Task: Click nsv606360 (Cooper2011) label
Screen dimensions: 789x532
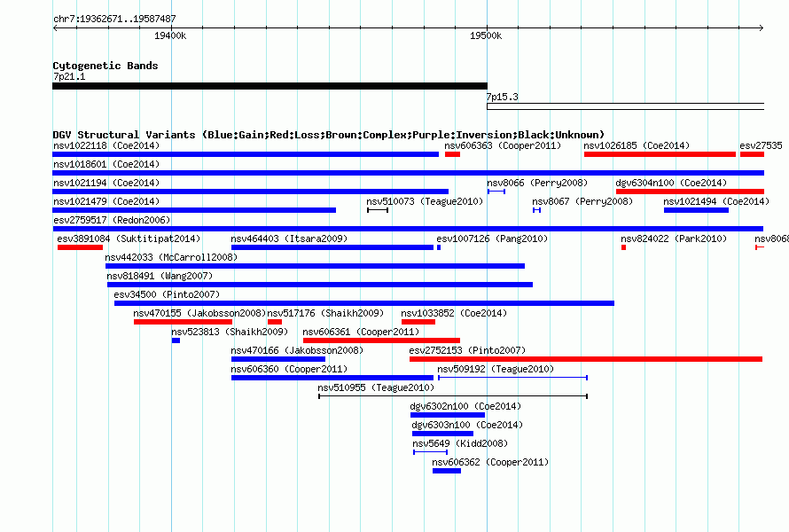Action: point(289,369)
